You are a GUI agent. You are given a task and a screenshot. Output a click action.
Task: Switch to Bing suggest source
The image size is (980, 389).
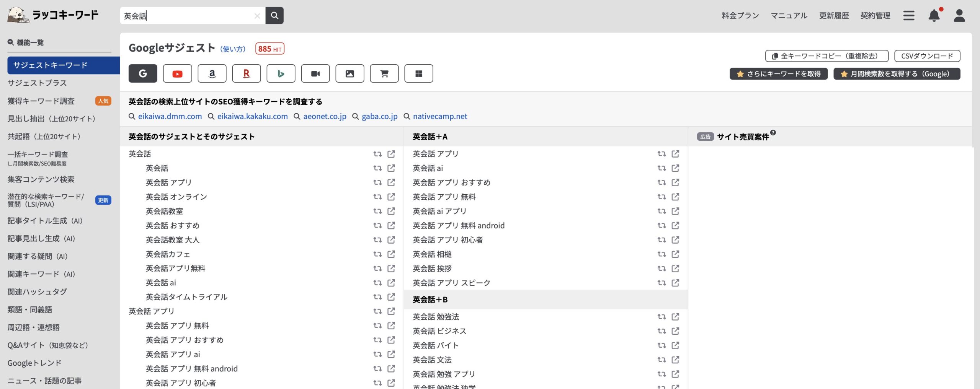pyautogui.click(x=281, y=73)
